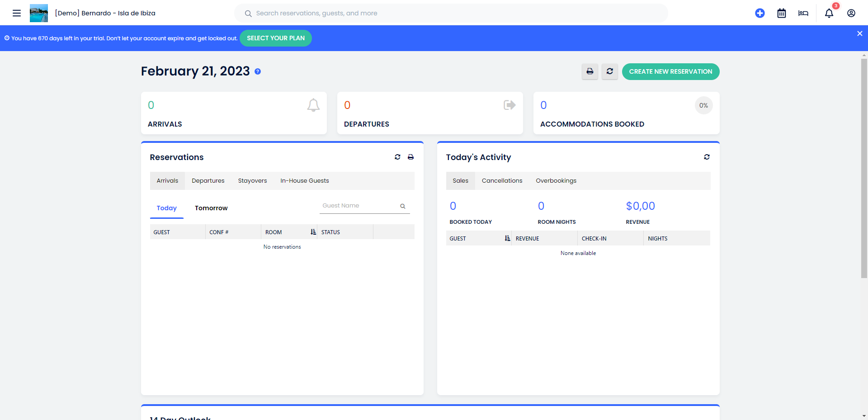Open the calendar icon in top bar
Viewport: 868px width, 420px height.
(782, 13)
